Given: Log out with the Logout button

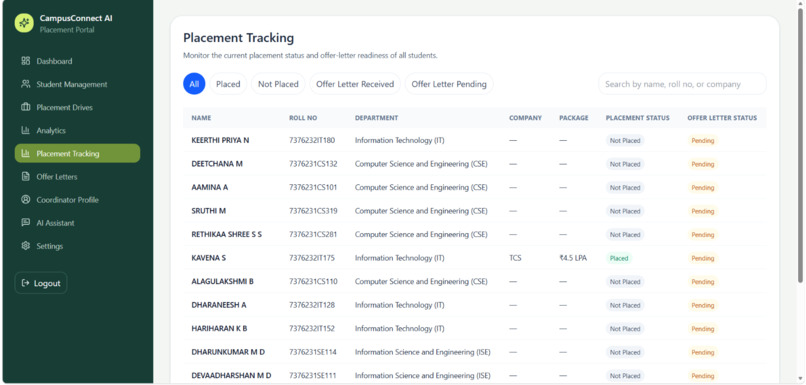Looking at the screenshot, I should (x=41, y=283).
